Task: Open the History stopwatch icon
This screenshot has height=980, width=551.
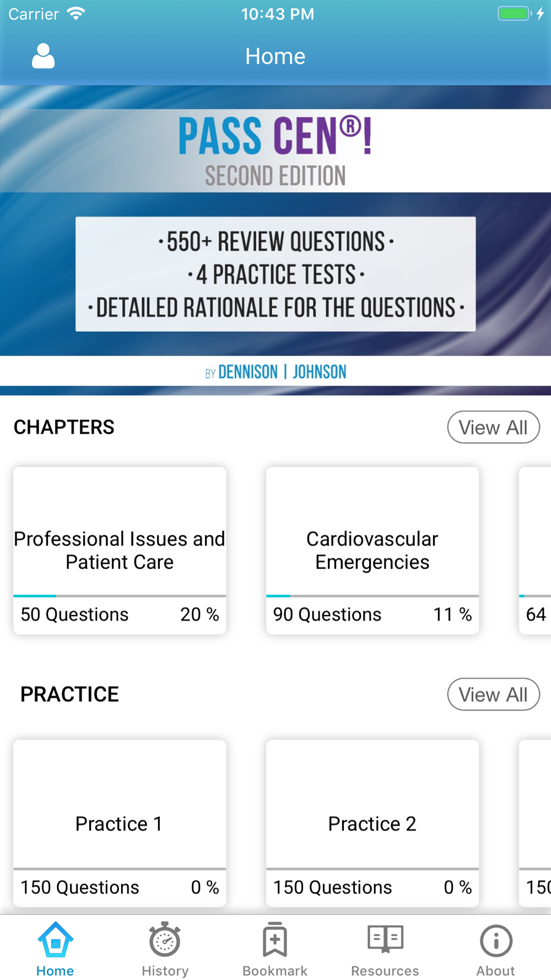Action: click(165, 939)
